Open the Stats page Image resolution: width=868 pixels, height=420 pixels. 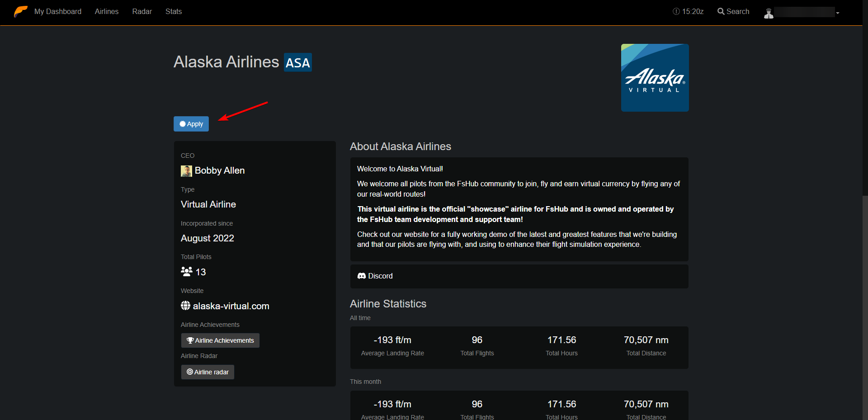[x=174, y=11]
